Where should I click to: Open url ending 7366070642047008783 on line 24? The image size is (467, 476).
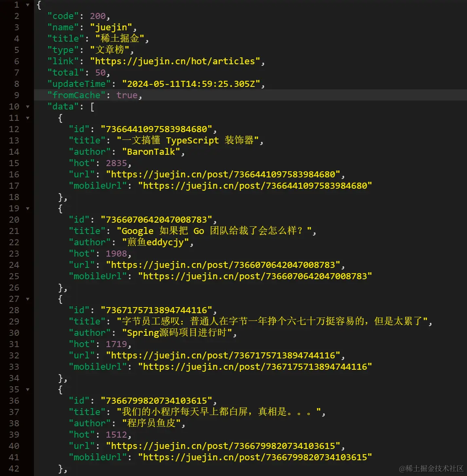pyautogui.click(x=225, y=265)
